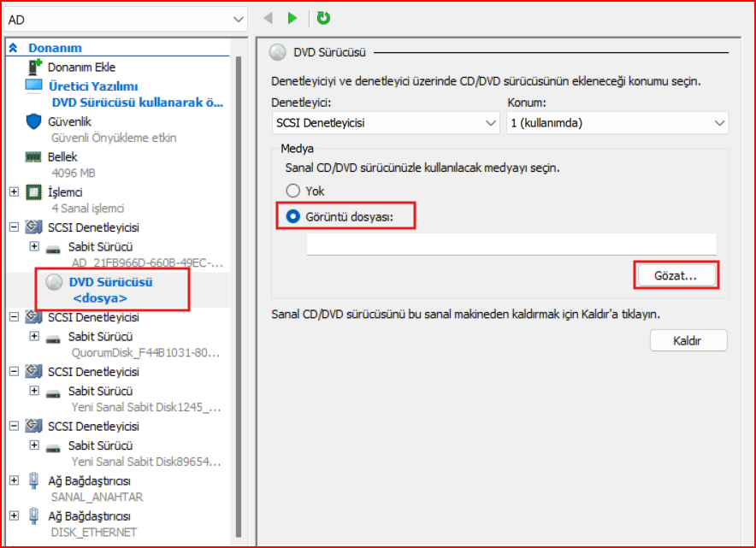The height and width of the screenshot is (548, 756).
Task: Collapse the Donanım section header
Action: pos(14,49)
